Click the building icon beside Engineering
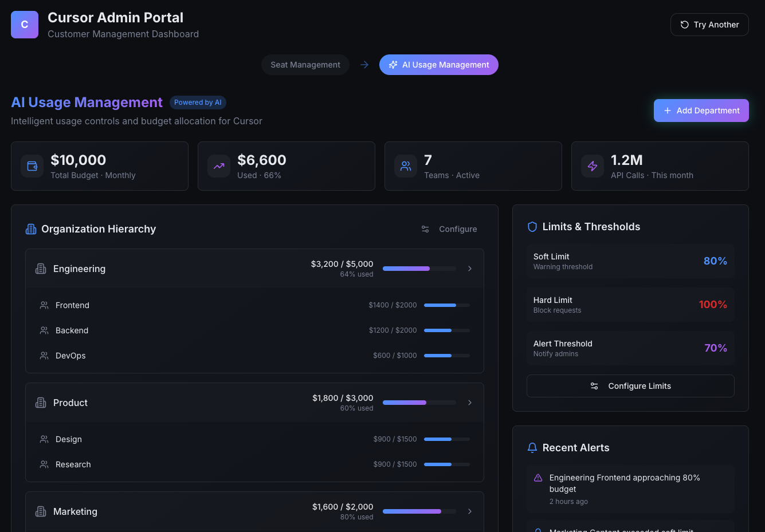Screen dimensions: 765x532 point(41,269)
